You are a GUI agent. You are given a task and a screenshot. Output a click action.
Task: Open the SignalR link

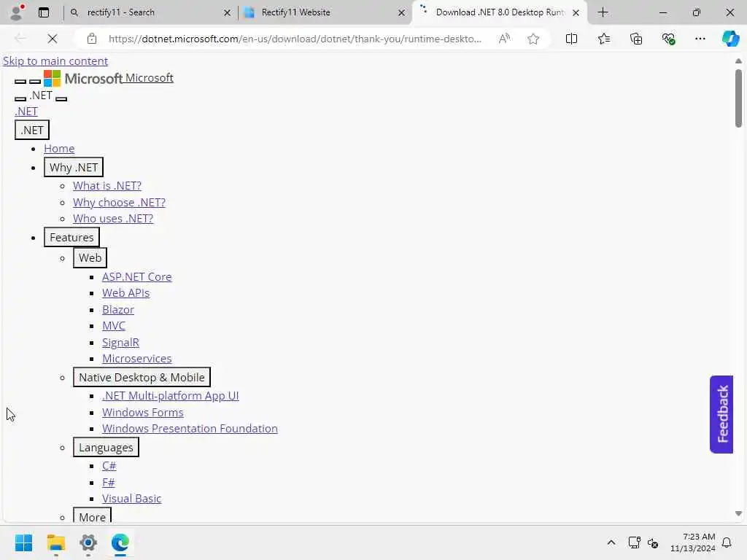120,343
